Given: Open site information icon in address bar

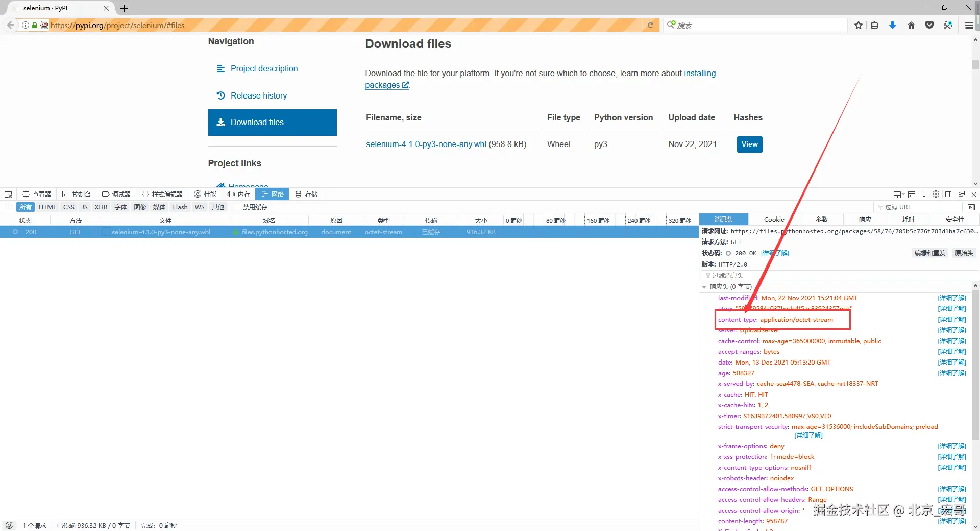Looking at the screenshot, I should [26, 25].
